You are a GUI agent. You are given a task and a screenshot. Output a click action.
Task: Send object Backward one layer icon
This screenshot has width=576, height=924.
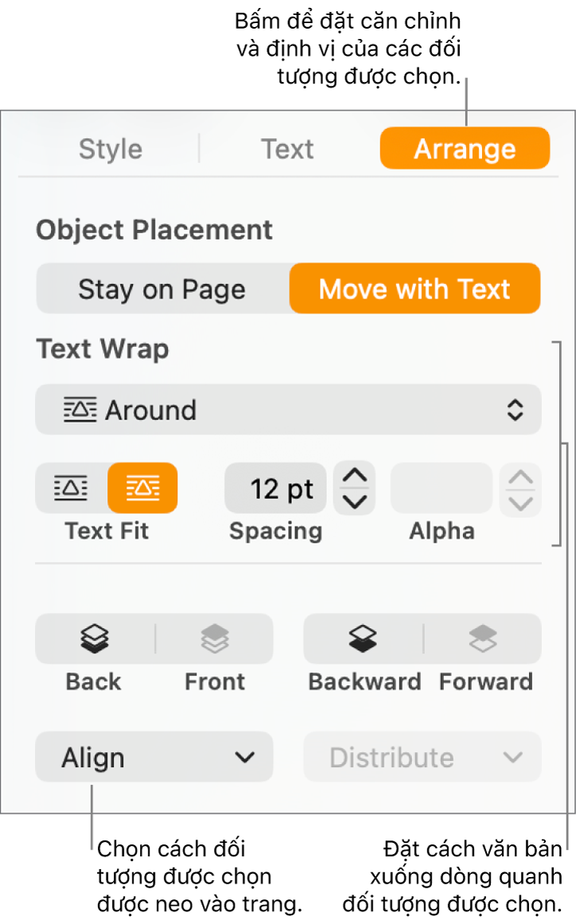(363, 638)
